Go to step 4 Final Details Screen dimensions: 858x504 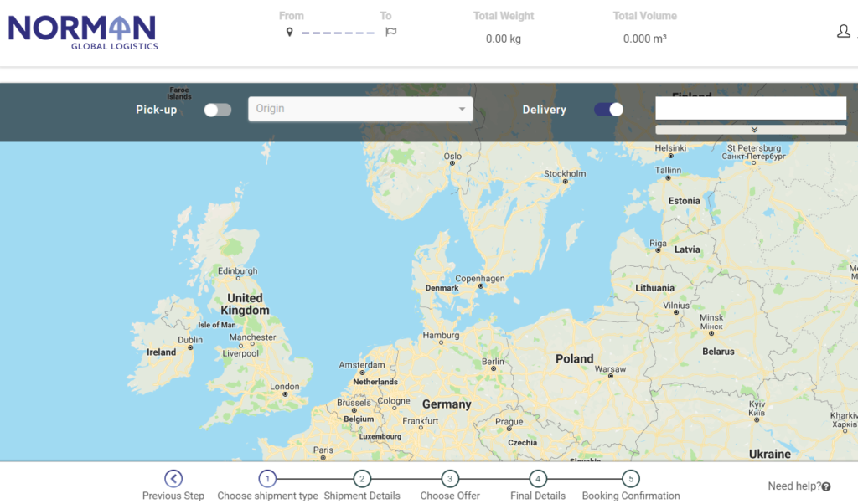coord(538,479)
